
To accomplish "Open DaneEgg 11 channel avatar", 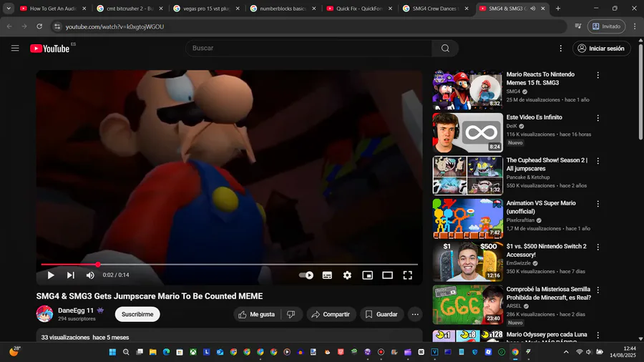I will pyautogui.click(x=44, y=314).
